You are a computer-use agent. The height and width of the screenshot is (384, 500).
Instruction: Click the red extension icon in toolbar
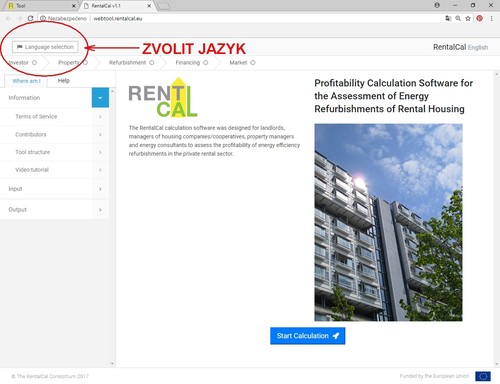pyautogui.click(x=479, y=18)
